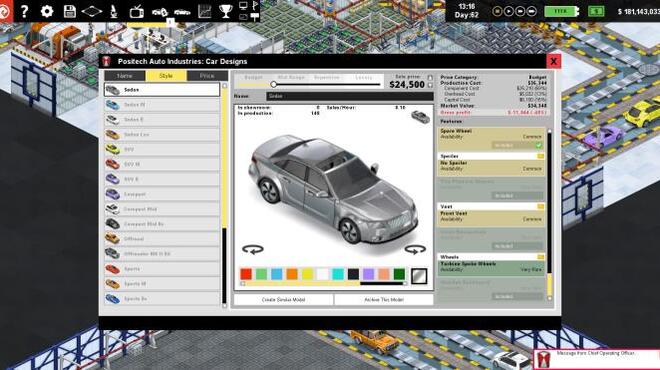This screenshot has height=370, width=660.
Task: Choose the light blue paint color swatch
Action: pos(277,274)
